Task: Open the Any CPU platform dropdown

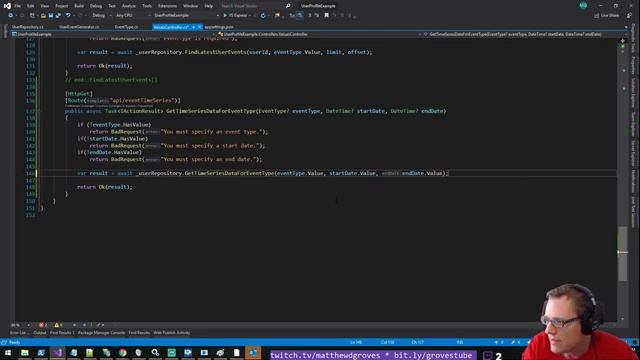Action: pos(132,16)
